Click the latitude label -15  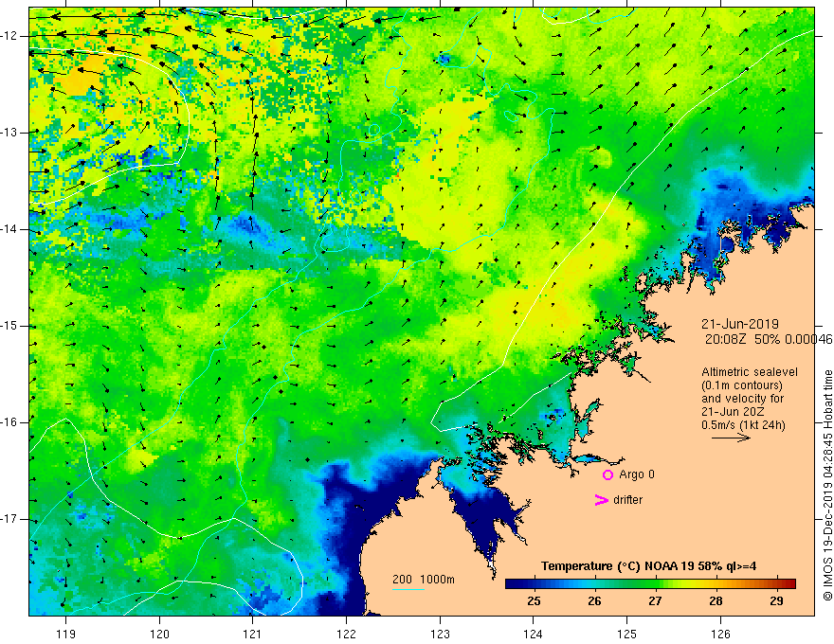pyautogui.click(x=10, y=326)
